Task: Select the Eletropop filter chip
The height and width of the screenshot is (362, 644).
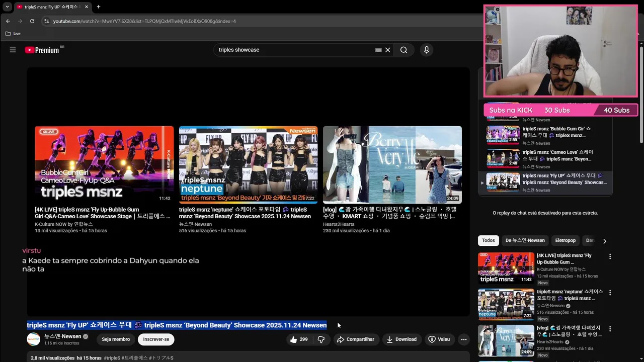Action: pyautogui.click(x=565, y=240)
